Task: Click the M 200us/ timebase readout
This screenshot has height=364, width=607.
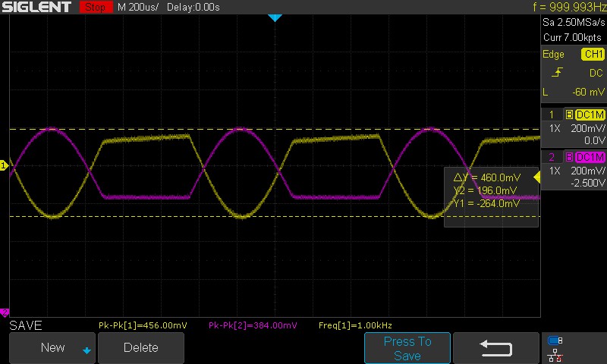Action: (138, 7)
